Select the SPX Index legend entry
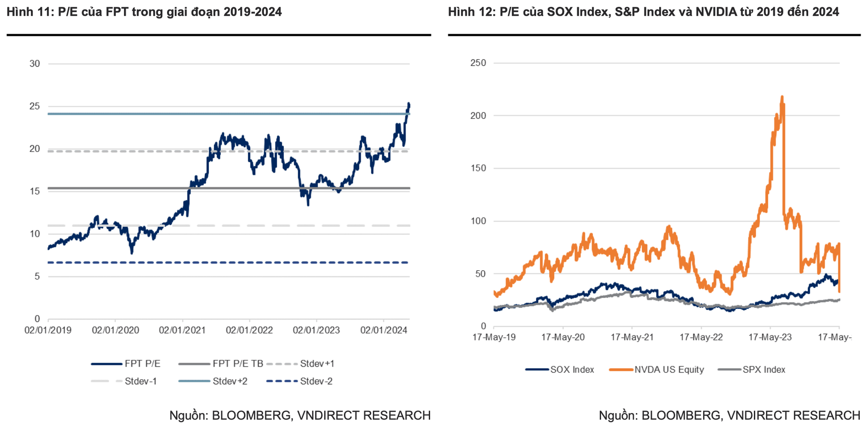868x433 pixels. point(752,370)
